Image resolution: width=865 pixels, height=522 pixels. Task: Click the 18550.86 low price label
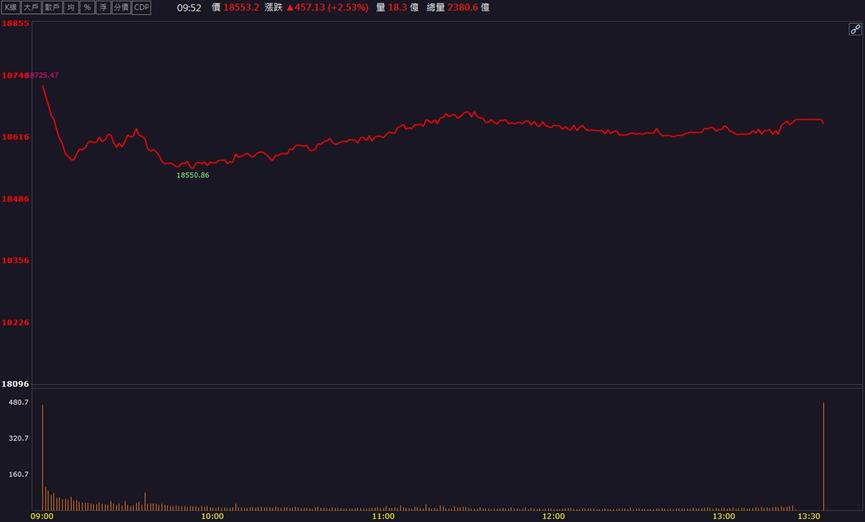click(193, 175)
